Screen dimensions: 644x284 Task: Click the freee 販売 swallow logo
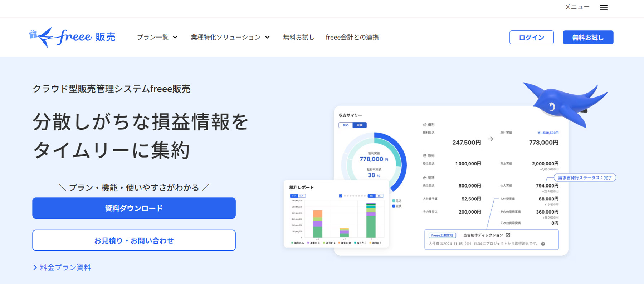click(x=72, y=37)
